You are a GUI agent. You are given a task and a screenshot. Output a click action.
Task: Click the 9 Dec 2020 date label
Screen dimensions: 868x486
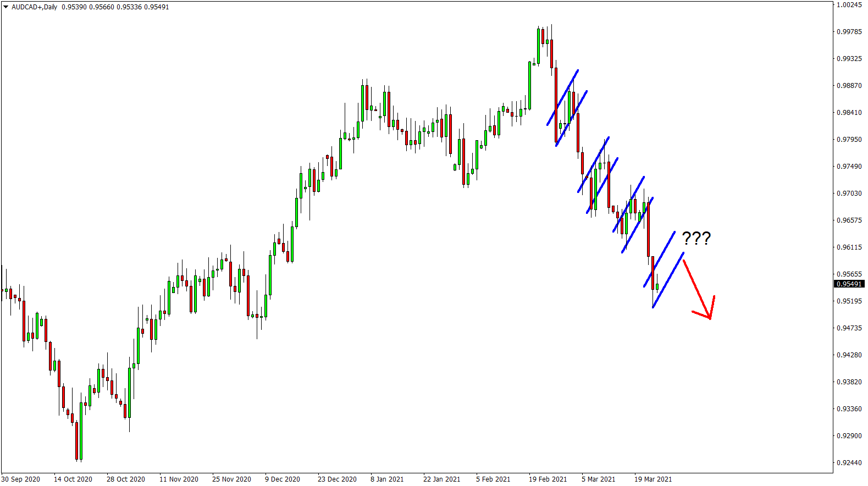[x=283, y=479]
